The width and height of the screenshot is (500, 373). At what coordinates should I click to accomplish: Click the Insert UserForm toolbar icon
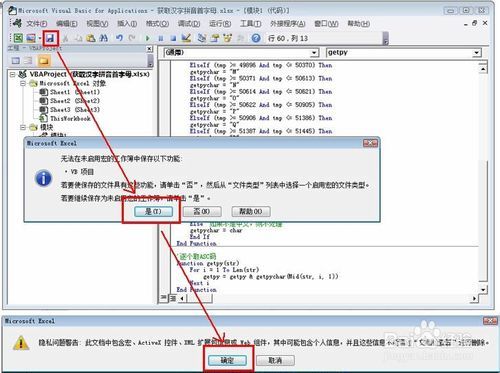(x=31, y=38)
